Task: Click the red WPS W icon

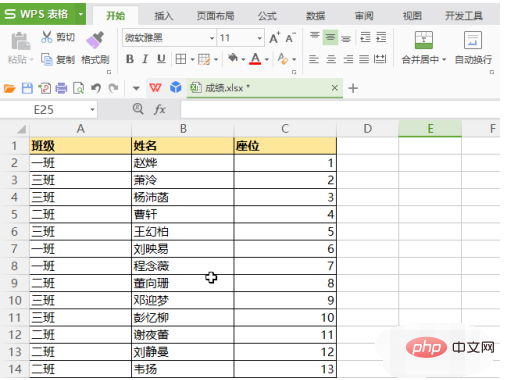Action: (155, 88)
